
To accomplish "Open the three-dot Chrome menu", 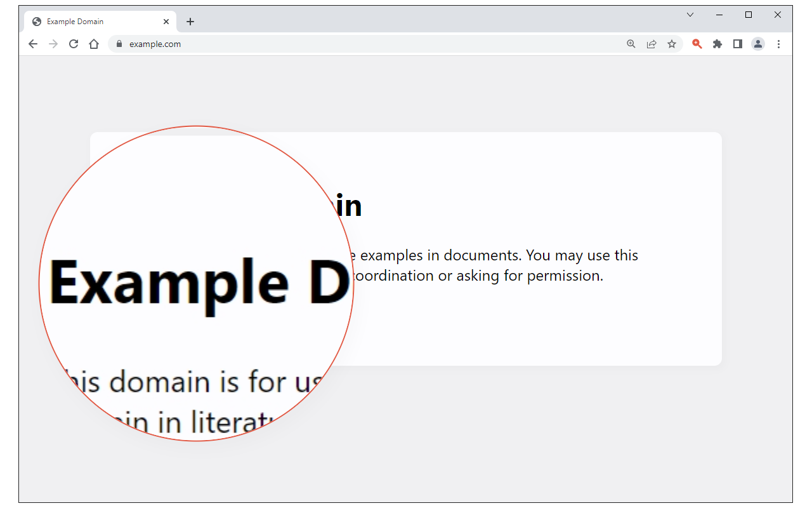I will (x=778, y=44).
